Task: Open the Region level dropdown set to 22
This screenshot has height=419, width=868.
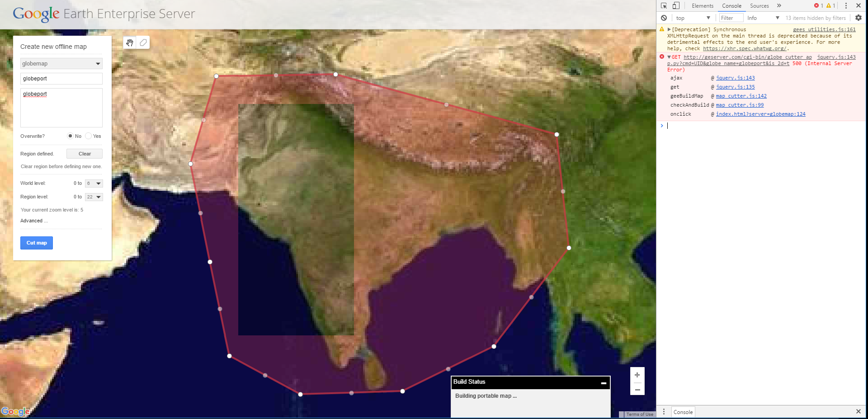Action: point(94,197)
